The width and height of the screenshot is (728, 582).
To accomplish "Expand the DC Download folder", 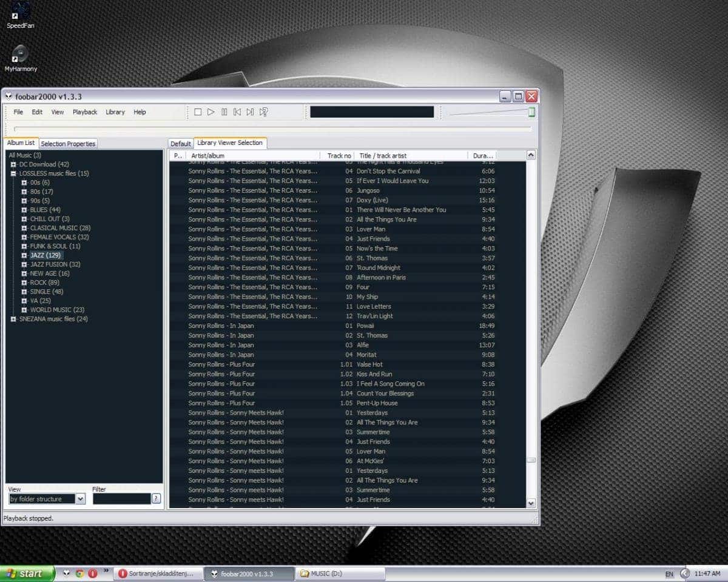I will pos(13,164).
